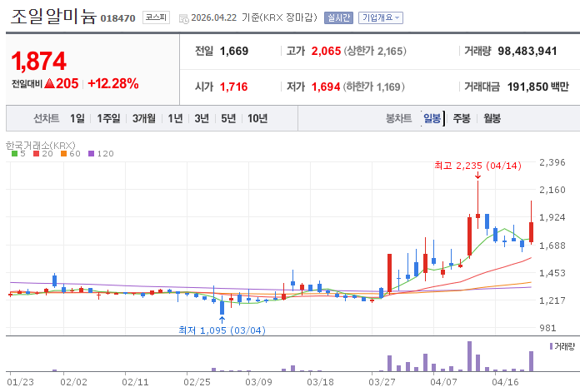The width and height of the screenshot is (580, 392).
Task: Click the 고가 value 2,065
Action: click(x=326, y=51)
